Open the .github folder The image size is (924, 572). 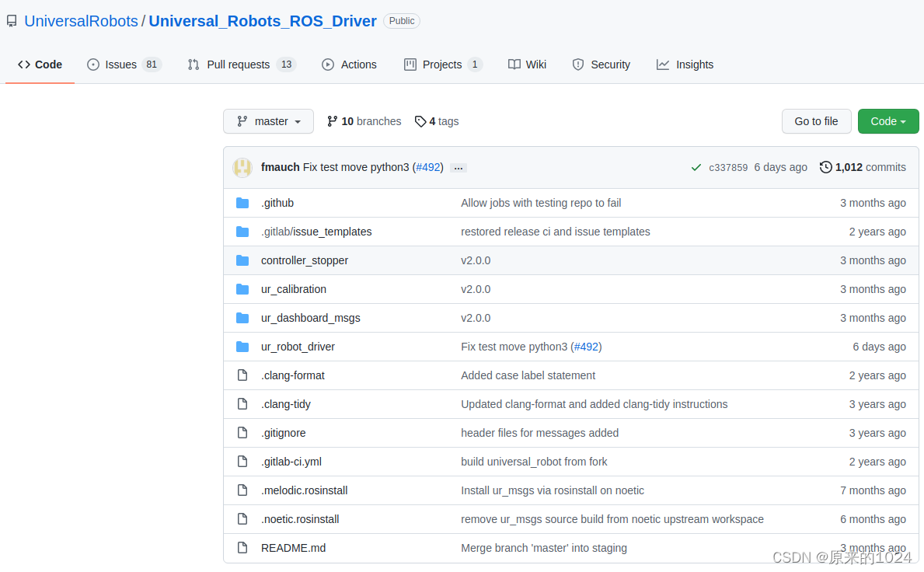pyautogui.click(x=277, y=204)
